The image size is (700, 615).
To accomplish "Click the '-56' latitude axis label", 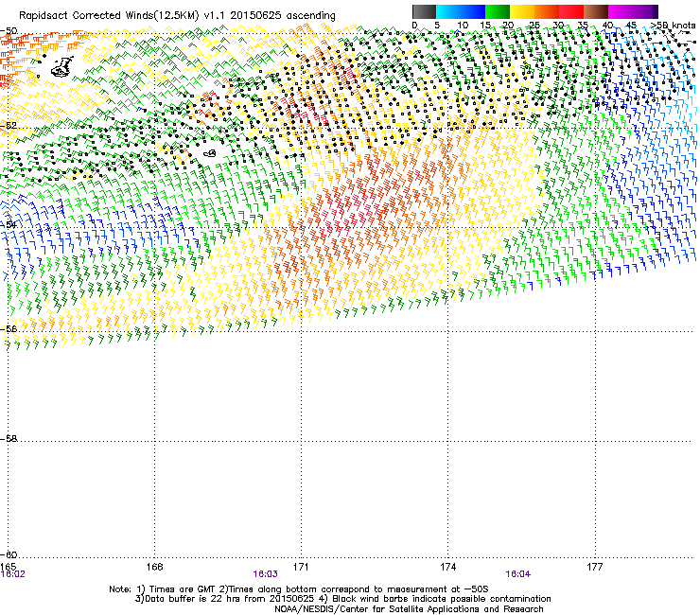I will coord(9,328).
